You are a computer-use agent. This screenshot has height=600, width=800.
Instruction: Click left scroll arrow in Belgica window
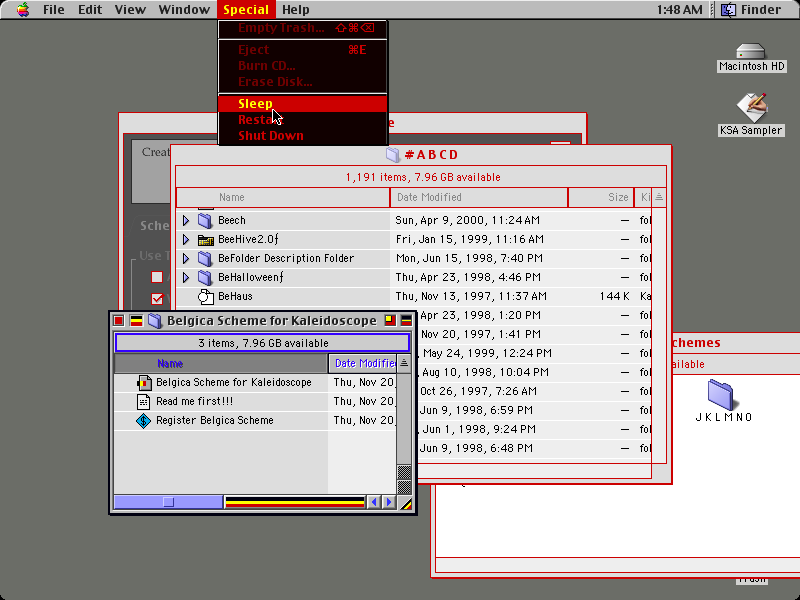point(373,503)
